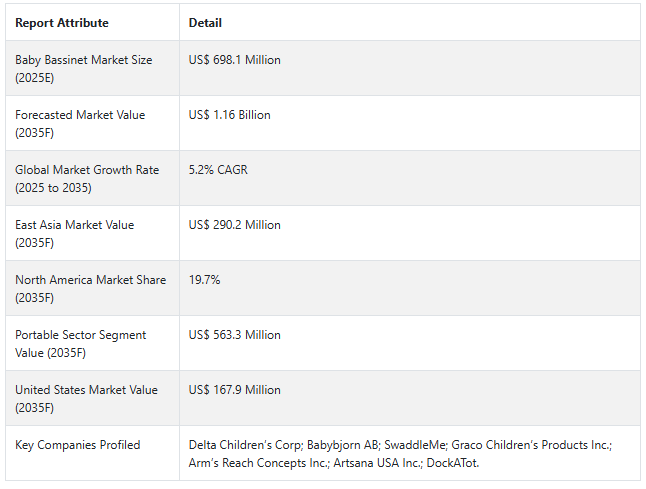Select the Forecasted Market Value (2035F) cell
Image resolution: width=646 pixels, height=489 pixels.
coord(92,123)
